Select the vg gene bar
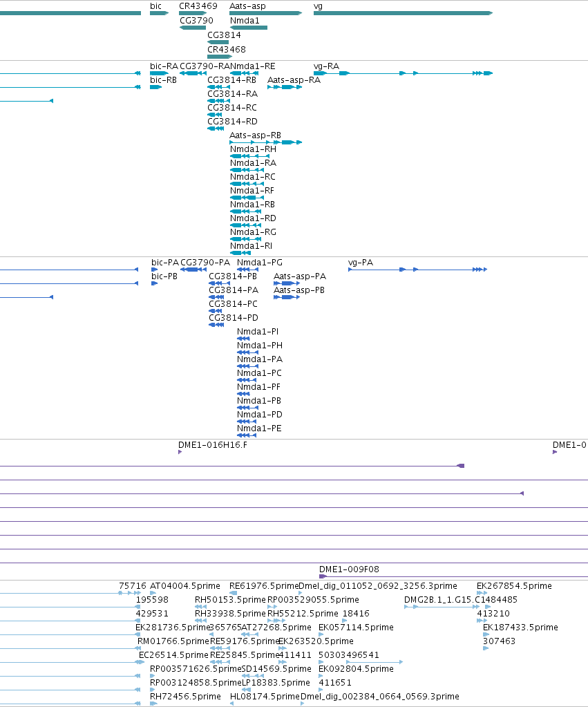The height and width of the screenshot is (707, 588). click(x=403, y=13)
